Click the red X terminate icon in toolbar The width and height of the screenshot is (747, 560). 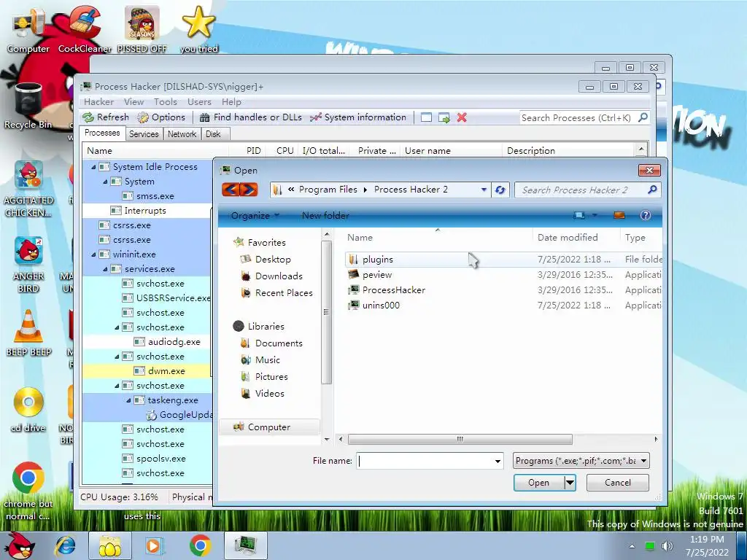tap(462, 117)
